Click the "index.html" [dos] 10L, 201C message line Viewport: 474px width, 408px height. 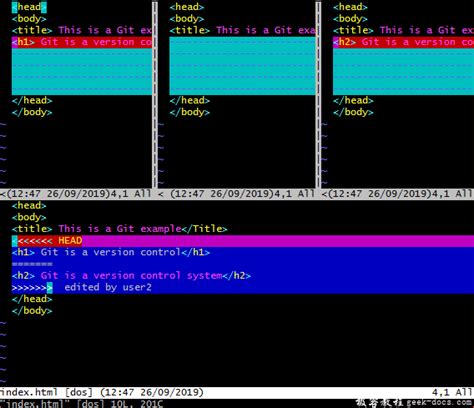[82, 403]
